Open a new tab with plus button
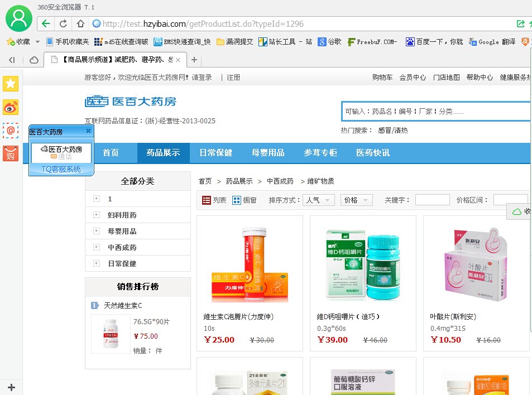The width and height of the screenshot is (532, 395). point(194,60)
